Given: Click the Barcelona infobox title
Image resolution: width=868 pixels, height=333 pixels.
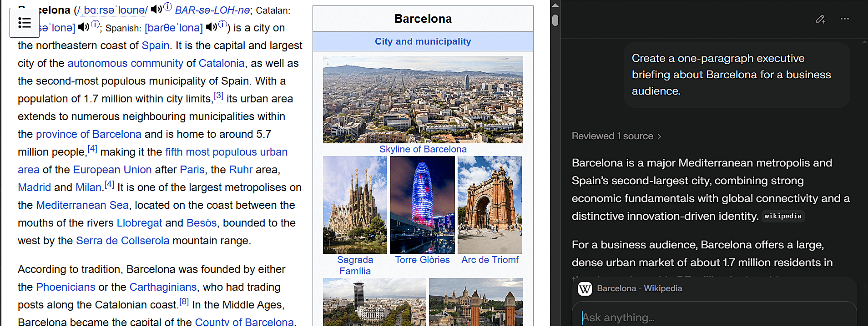Looking at the screenshot, I should [x=423, y=19].
